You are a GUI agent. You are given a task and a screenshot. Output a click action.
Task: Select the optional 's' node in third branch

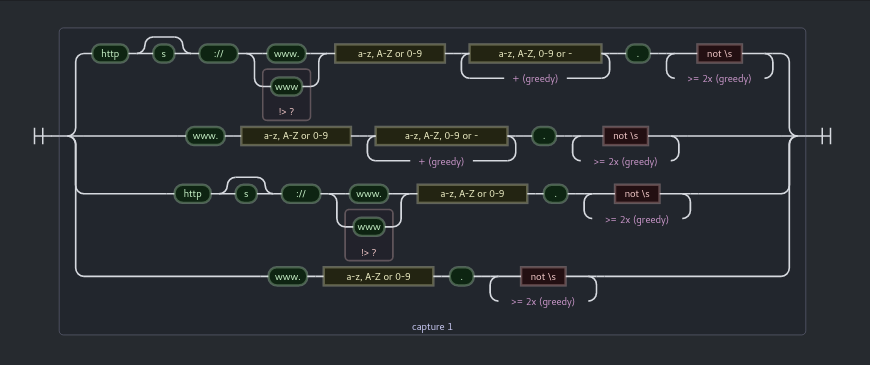[246, 194]
